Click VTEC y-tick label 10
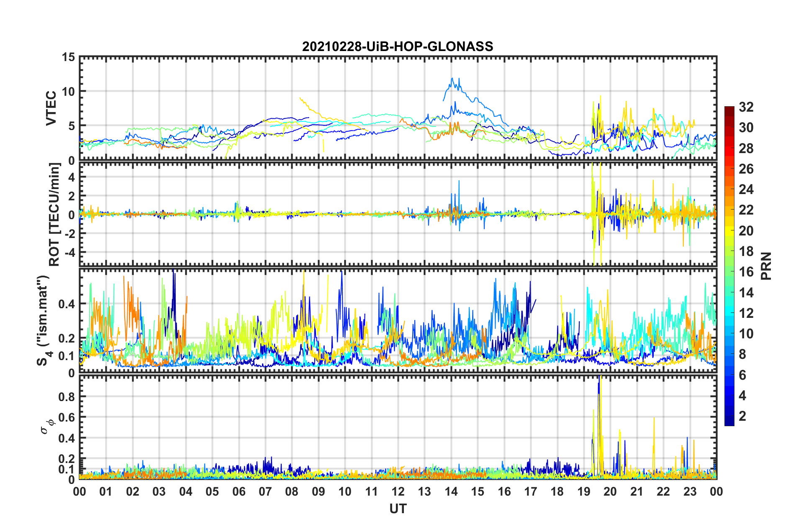 click(x=68, y=91)
